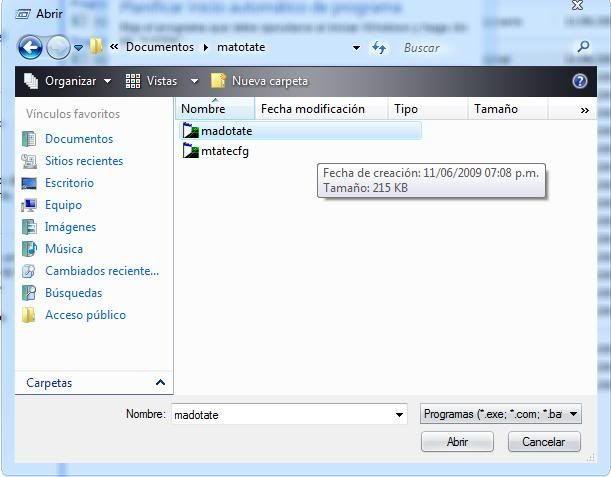Click the folder icon in the address bar
The image size is (611, 477).
(x=96, y=46)
